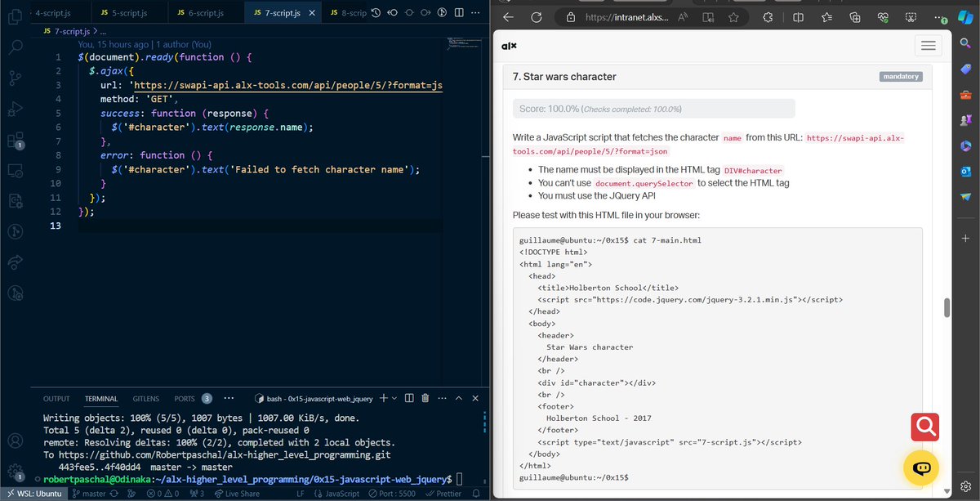Open Edge extensions puzzle icon
Image resolution: width=980 pixels, height=501 pixels.
768,17
